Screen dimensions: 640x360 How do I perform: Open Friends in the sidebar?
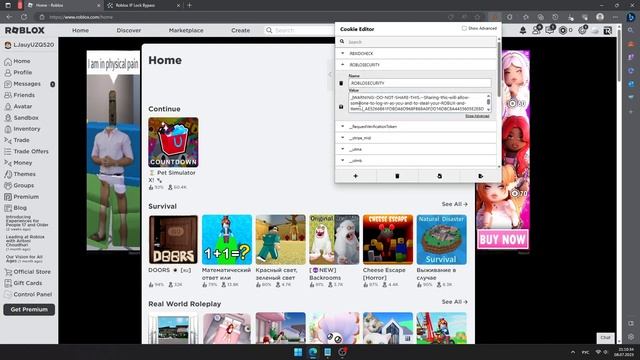pyautogui.click(x=24, y=95)
